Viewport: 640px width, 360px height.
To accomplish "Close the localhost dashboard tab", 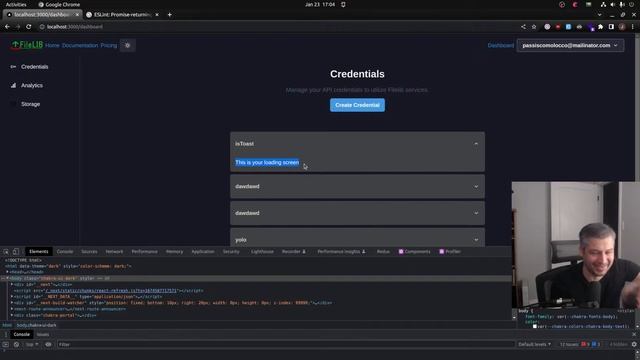I will (x=77, y=15).
